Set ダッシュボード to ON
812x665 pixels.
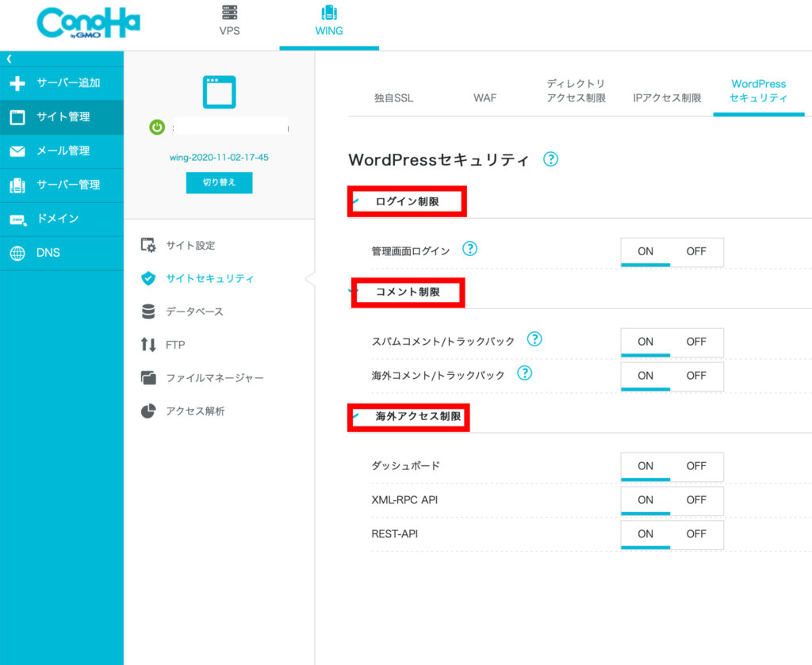[x=645, y=466]
